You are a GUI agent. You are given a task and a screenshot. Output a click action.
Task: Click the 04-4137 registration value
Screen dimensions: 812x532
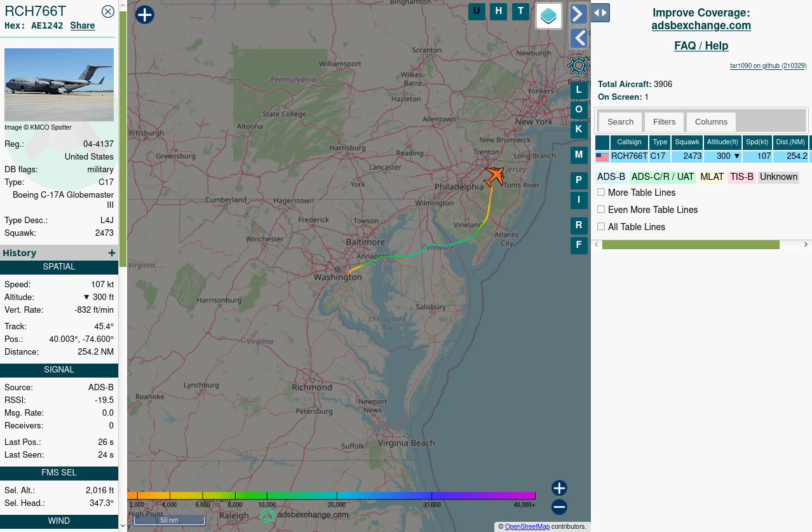coord(98,144)
